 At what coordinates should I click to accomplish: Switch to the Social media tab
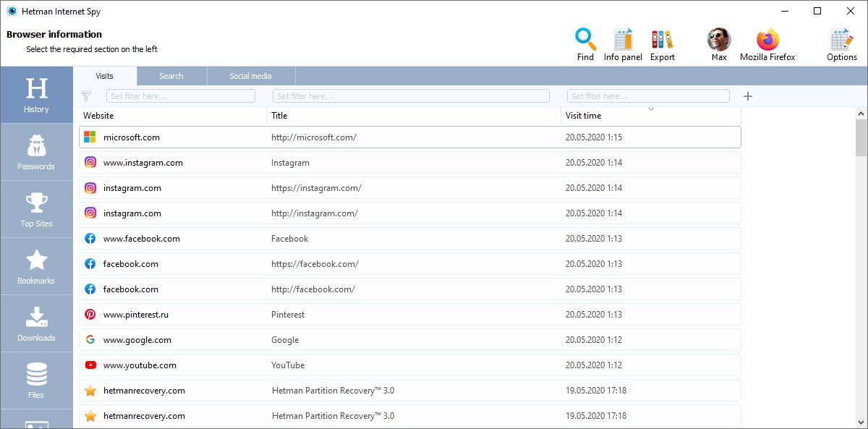(x=250, y=76)
